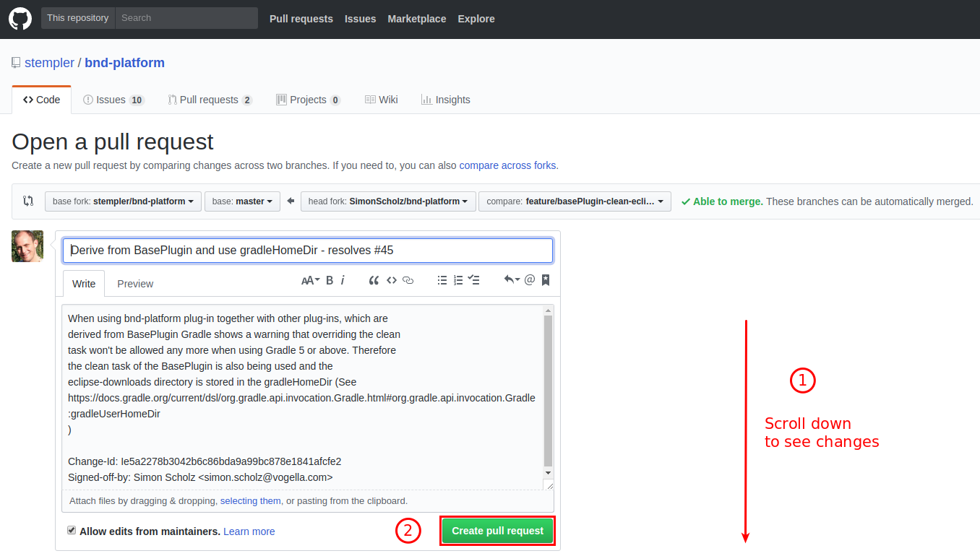Image resolution: width=980 pixels, height=556 pixels.
Task: Open Explore in top navigation
Action: tap(476, 19)
